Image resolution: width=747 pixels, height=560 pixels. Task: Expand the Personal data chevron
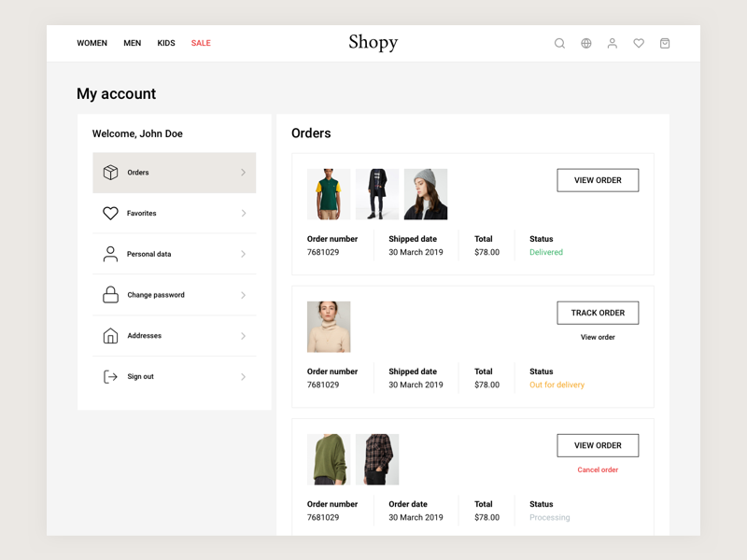click(244, 254)
